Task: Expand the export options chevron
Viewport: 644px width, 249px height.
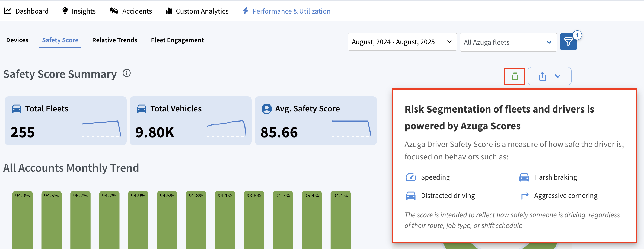Action: click(x=558, y=76)
